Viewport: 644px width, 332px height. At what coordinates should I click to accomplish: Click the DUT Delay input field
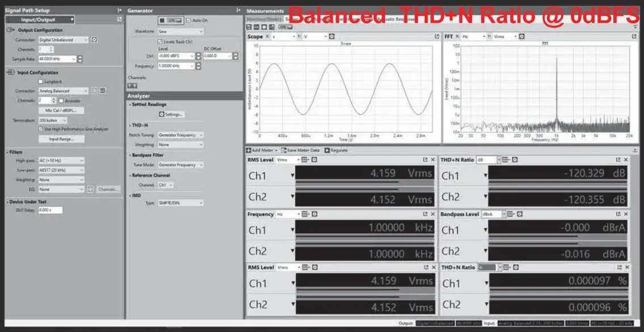pyautogui.click(x=50, y=210)
